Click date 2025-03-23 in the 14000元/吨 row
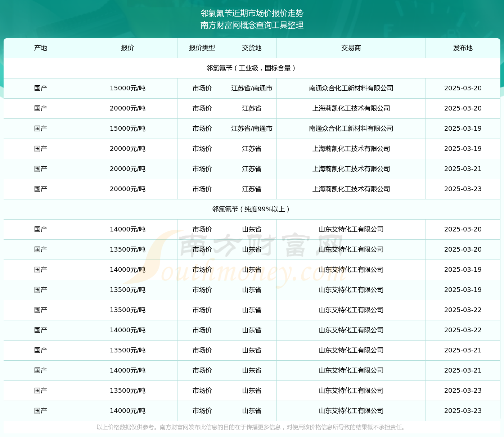Viewport: 504px width, 437px height. coord(463,411)
